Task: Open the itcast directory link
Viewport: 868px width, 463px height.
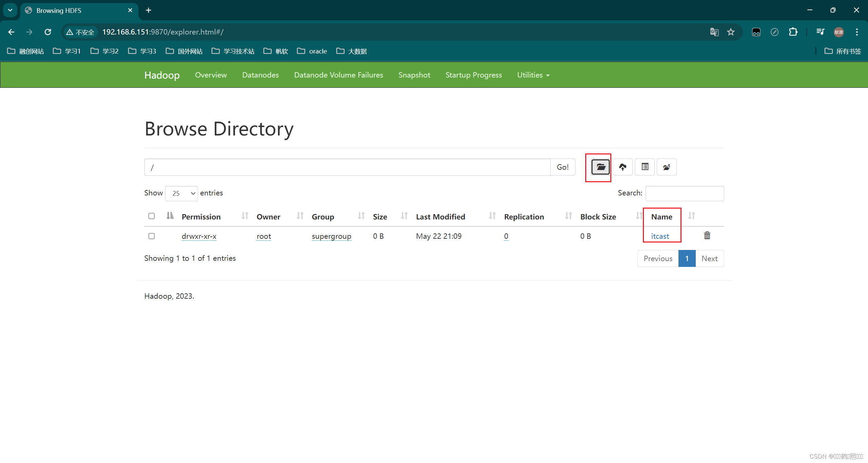Action: coord(660,236)
